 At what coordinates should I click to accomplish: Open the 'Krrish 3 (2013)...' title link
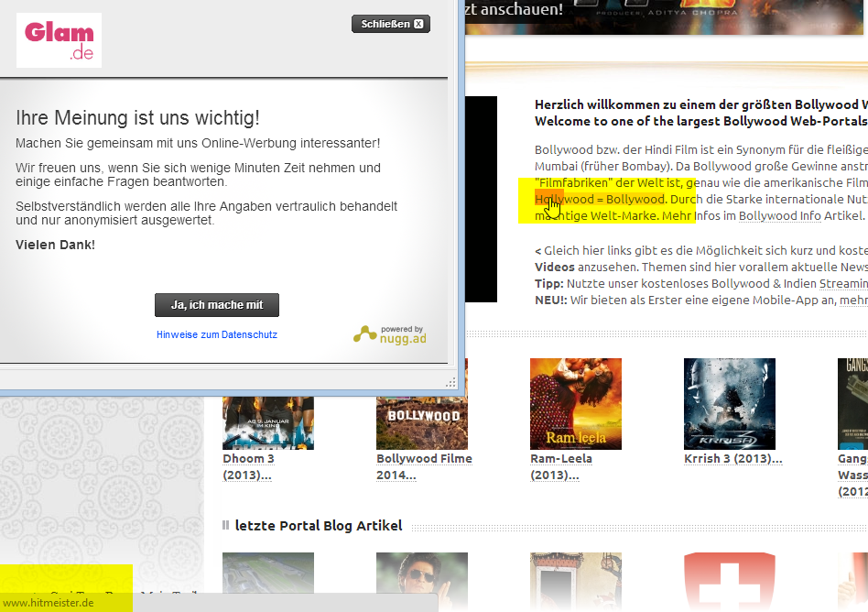coord(732,459)
